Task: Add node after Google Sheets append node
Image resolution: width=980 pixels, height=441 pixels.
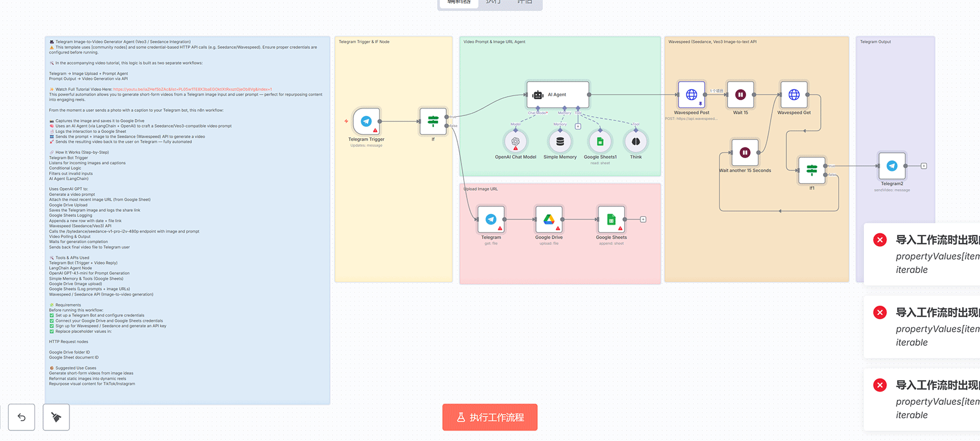Action: (643, 219)
